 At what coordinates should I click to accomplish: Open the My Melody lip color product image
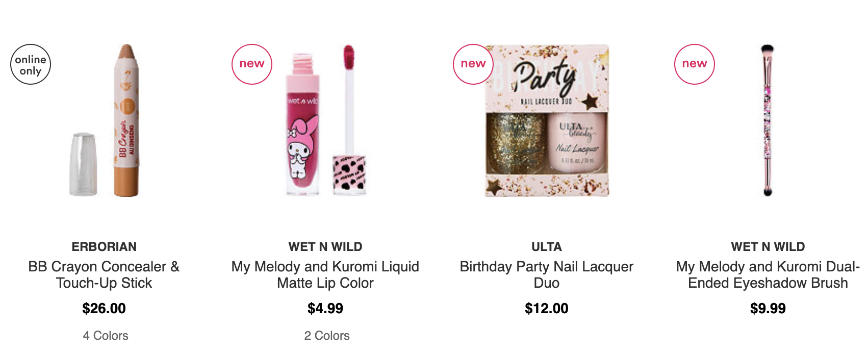326,120
